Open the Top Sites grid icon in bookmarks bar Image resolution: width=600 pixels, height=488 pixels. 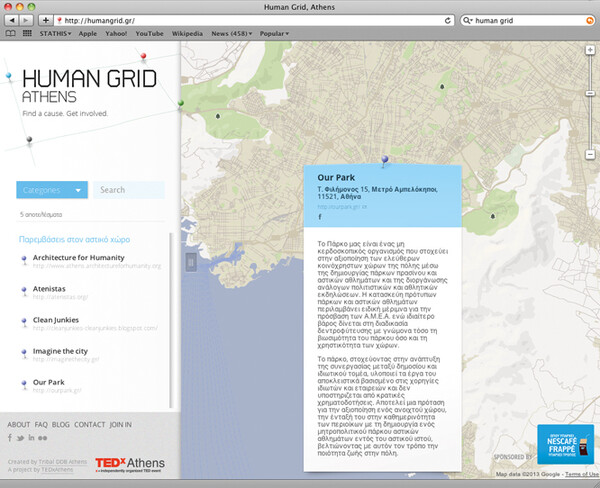tap(25, 33)
